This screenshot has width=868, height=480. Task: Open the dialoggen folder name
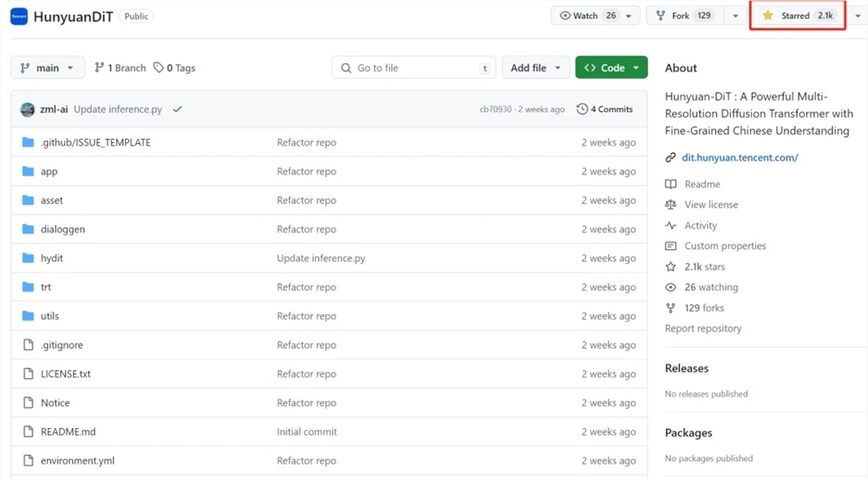coord(62,229)
